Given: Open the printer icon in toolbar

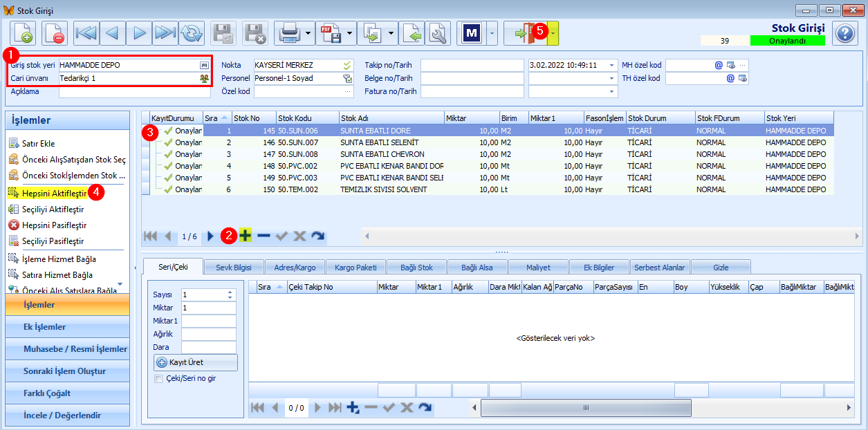Looking at the screenshot, I should (288, 32).
